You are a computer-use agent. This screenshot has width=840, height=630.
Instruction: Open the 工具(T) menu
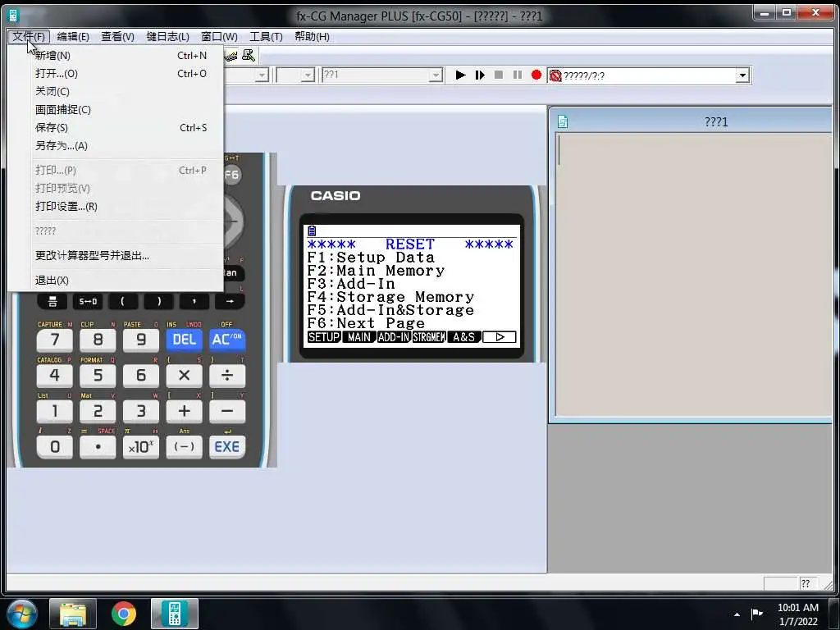[x=266, y=36]
